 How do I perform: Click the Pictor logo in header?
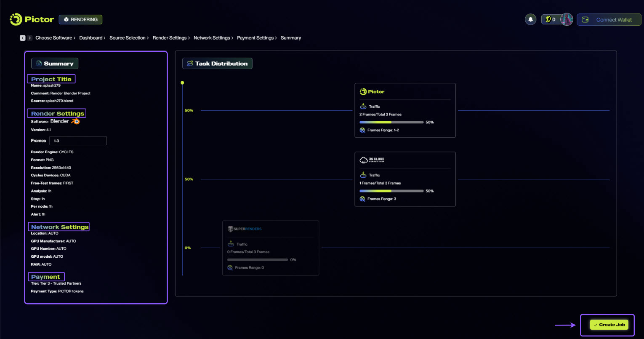tap(32, 19)
